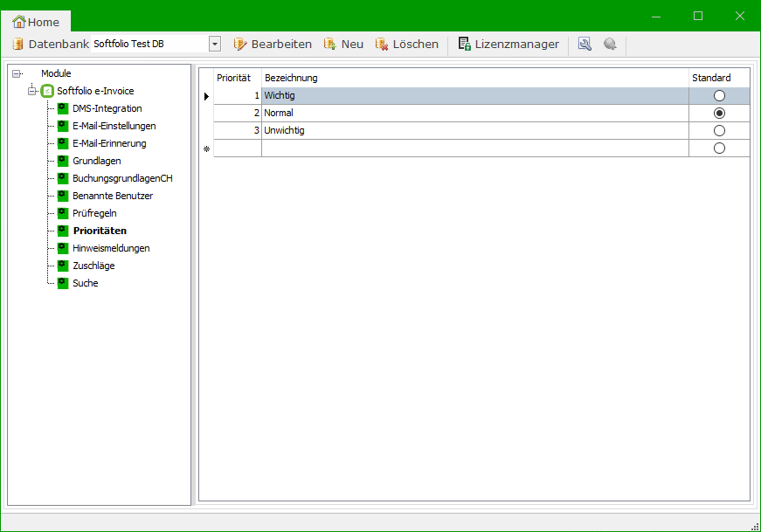Open the Lizenzmanager
Image resolution: width=761 pixels, height=532 pixels.
(x=508, y=45)
